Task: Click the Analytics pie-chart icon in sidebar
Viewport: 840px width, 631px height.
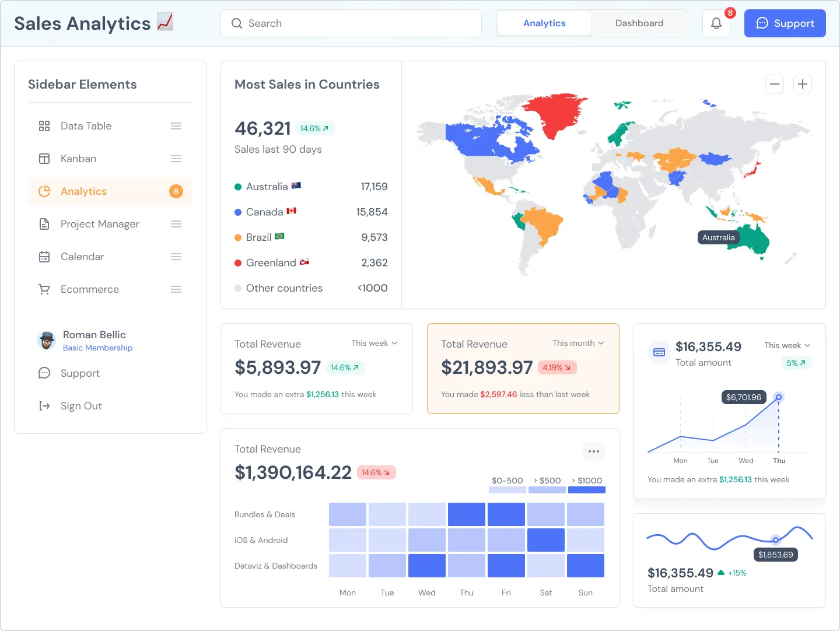Action: (x=44, y=191)
